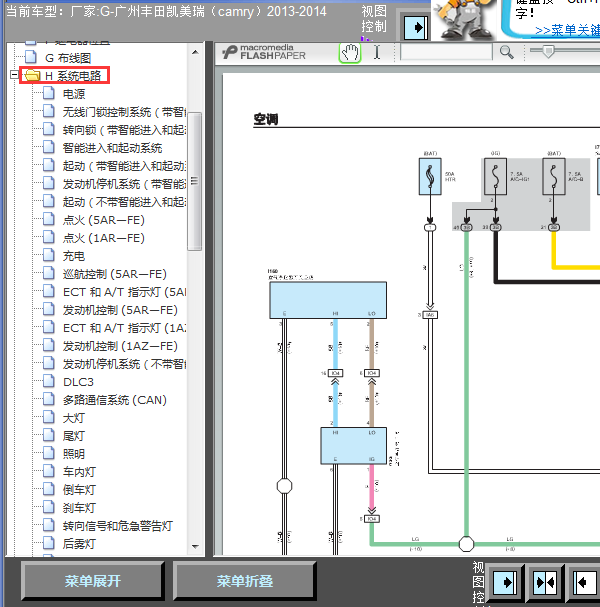Click the H 系统电路 folder icon

[32, 75]
